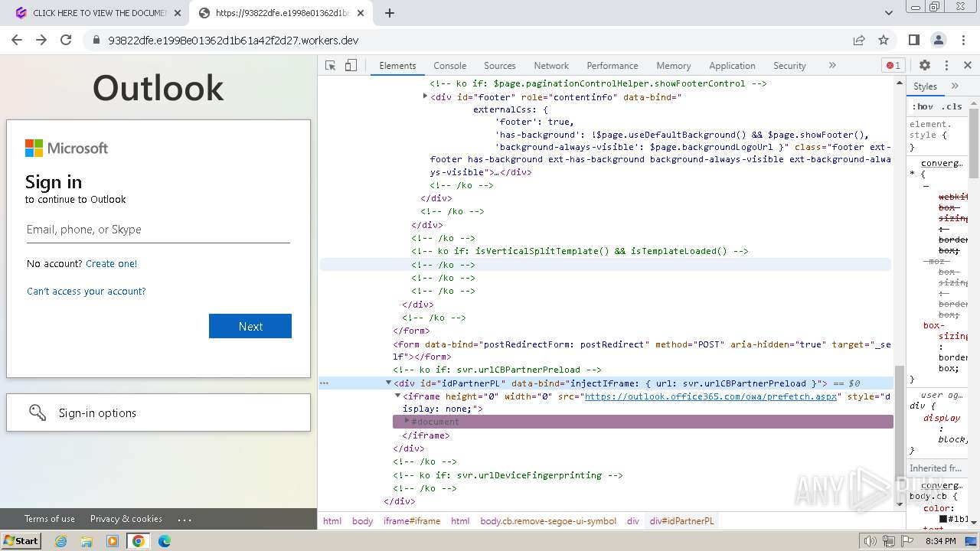Select the body.cb.remove-segoe-ui-symbol breadcrumb
Screen dimensions: 980x551
(x=548, y=521)
